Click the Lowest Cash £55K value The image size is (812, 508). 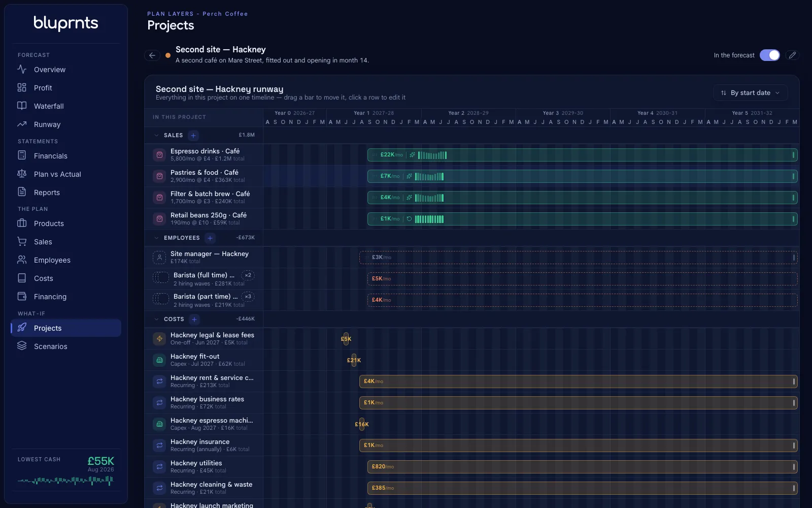100,461
